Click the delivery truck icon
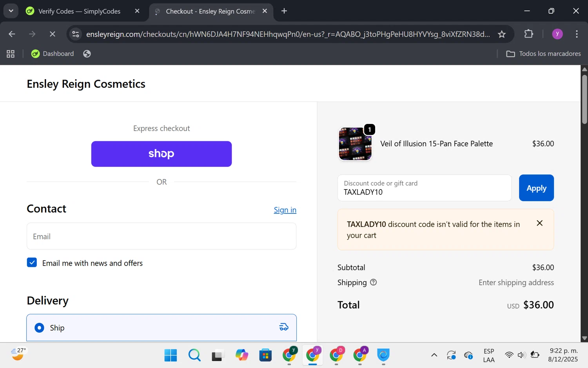The width and height of the screenshot is (588, 368). pos(284,327)
